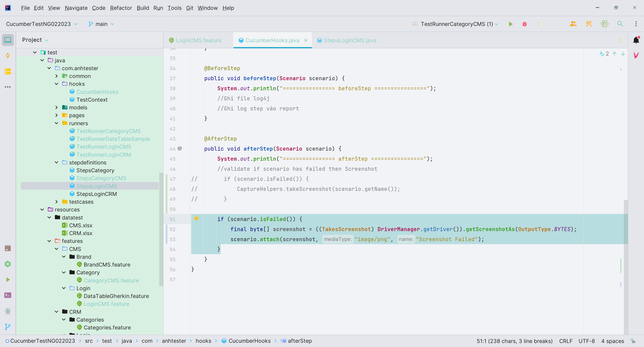
Task: Click the editor vertical scrollbar thumb
Action: [626, 267]
